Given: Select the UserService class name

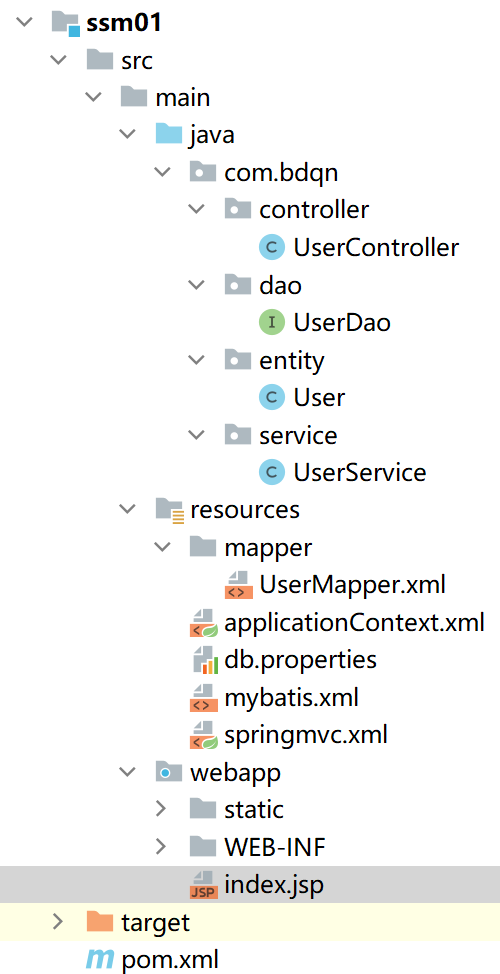Looking at the screenshot, I should (360, 472).
